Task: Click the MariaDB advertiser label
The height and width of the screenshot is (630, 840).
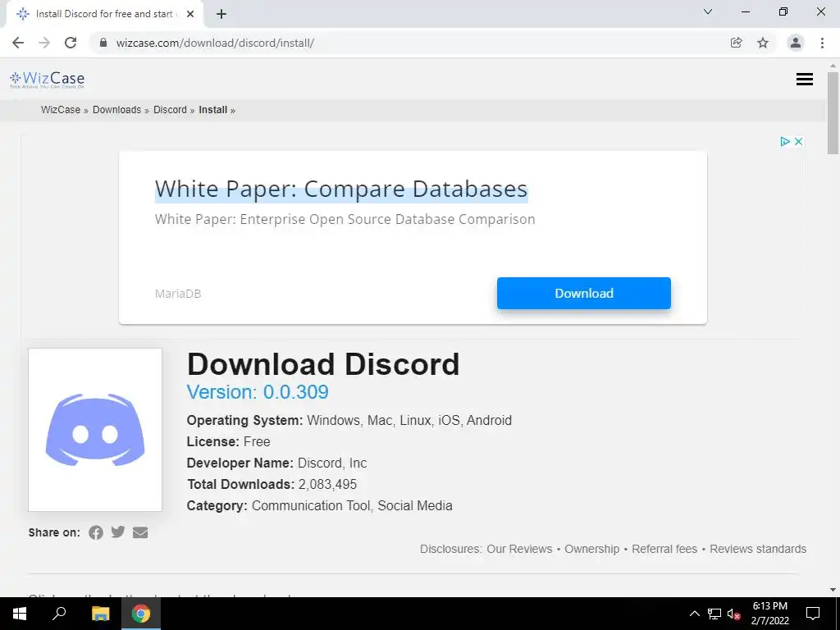Action: [178, 294]
